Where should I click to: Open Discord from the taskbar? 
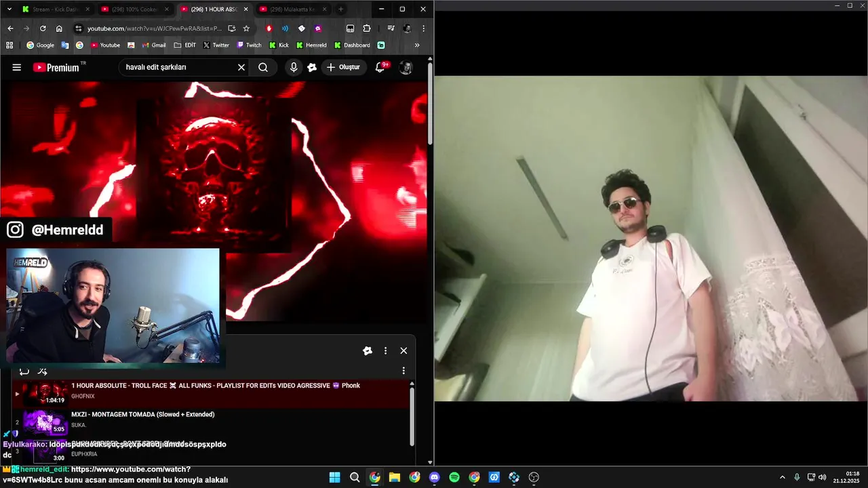coord(434,477)
